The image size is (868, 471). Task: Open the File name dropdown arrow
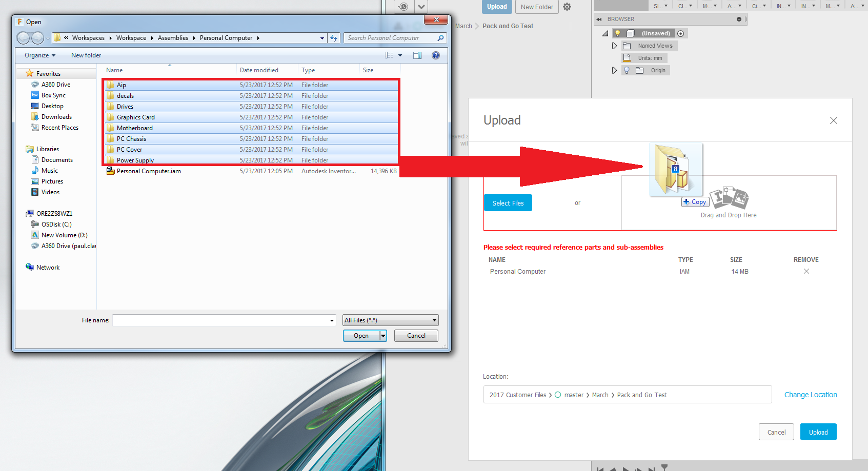pyautogui.click(x=332, y=320)
